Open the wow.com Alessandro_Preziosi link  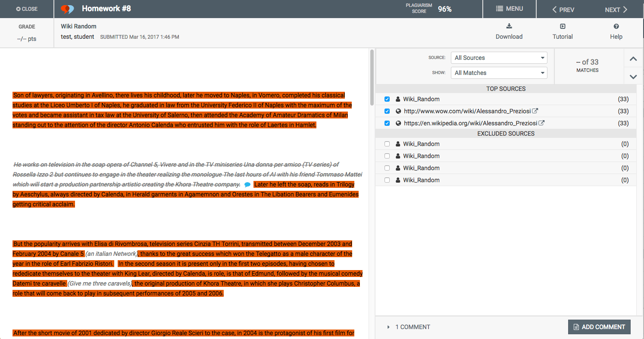pyautogui.click(x=467, y=111)
